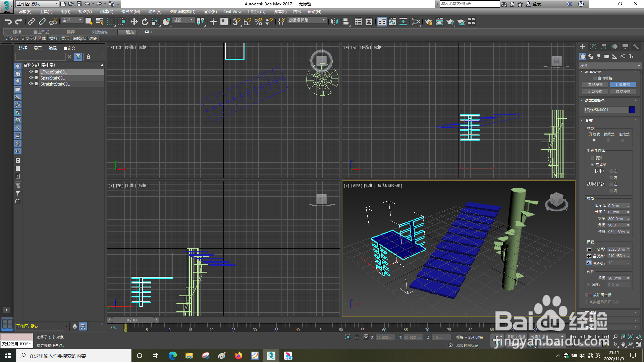Open the 修改器(M) menu
Viewport: 644px width, 363px height.
(130, 12)
